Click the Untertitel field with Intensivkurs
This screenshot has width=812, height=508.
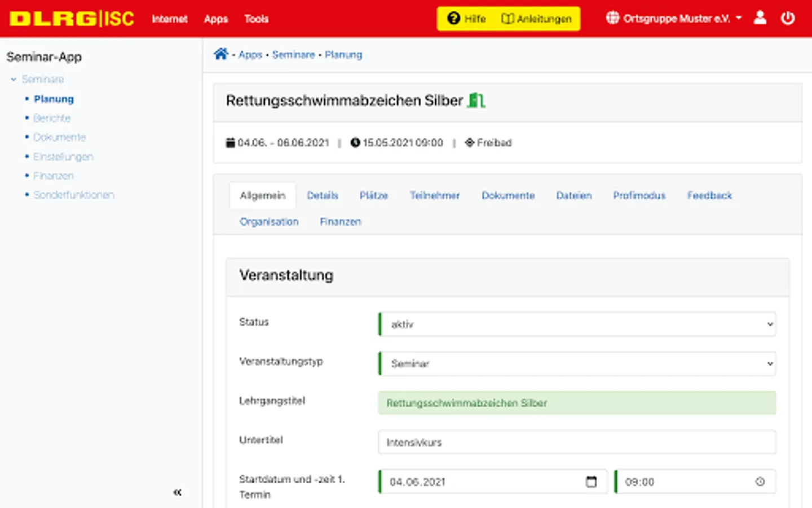[x=577, y=442]
